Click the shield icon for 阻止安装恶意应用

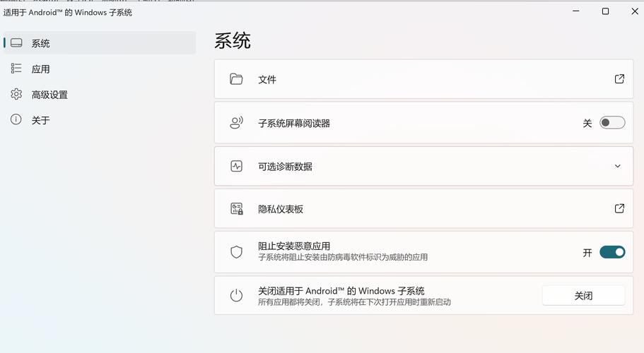pos(237,252)
